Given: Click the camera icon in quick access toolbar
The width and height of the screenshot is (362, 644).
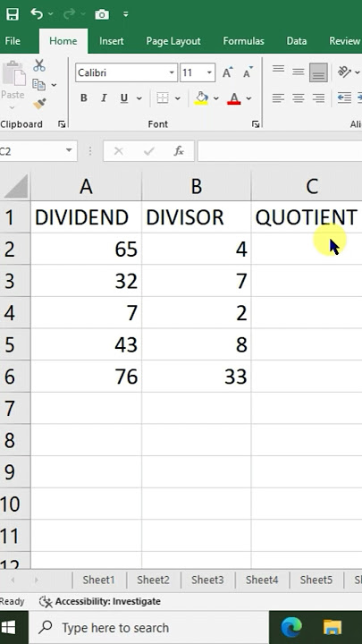Looking at the screenshot, I should pyautogui.click(x=102, y=15).
